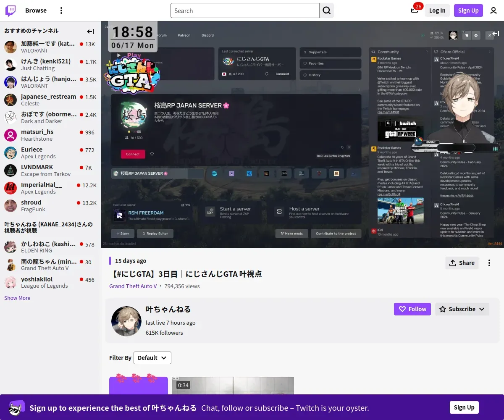Follow the channel with heart button

tap(412, 309)
